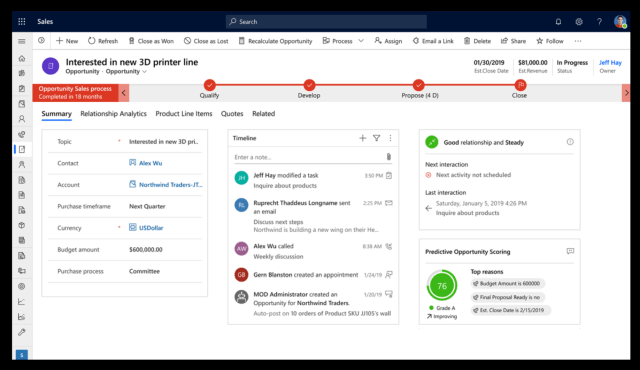This screenshot has height=370, width=640.
Task: Add a new timeline item
Action: [x=362, y=138]
